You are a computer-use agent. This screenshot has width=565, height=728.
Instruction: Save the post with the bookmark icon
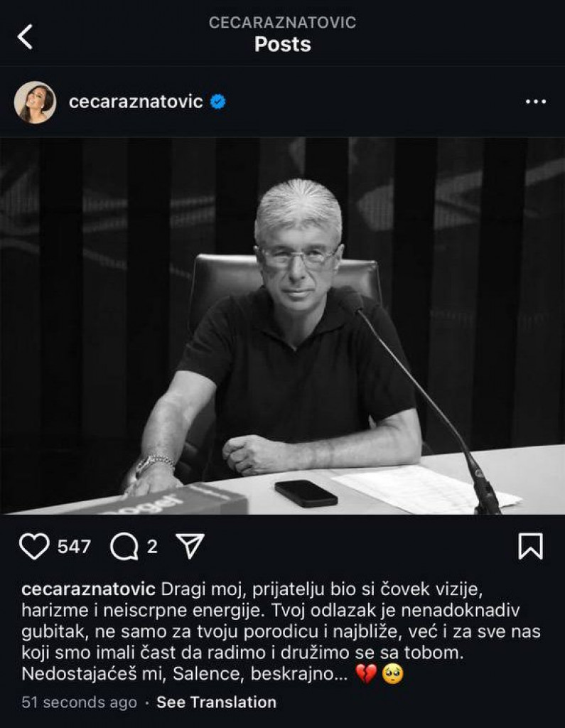coord(531,546)
